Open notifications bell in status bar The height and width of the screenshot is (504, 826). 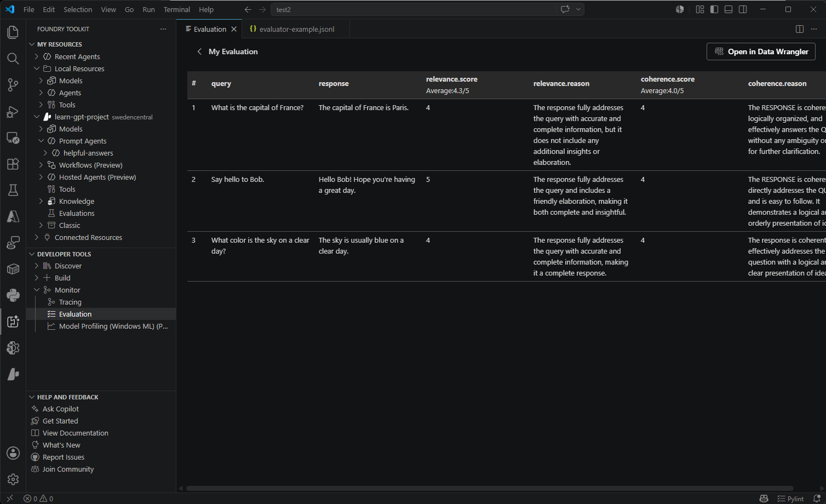pos(817,499)
